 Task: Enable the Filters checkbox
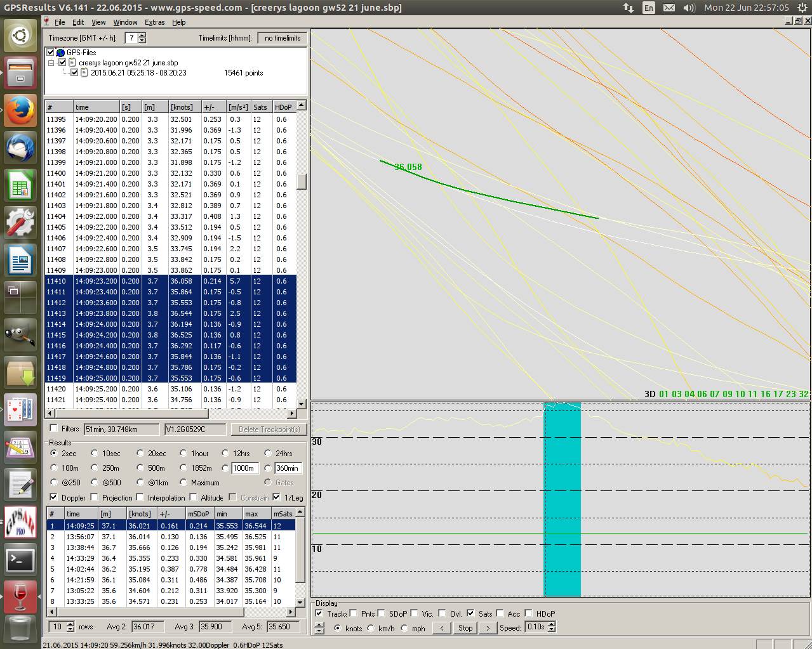pyautogui.click(x=54, y=429)
